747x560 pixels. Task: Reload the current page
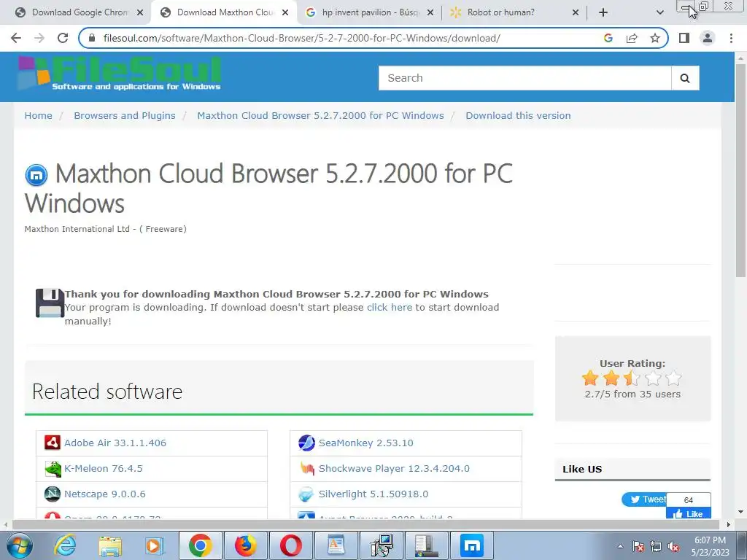pyautogui.click(x=63, y=38)
